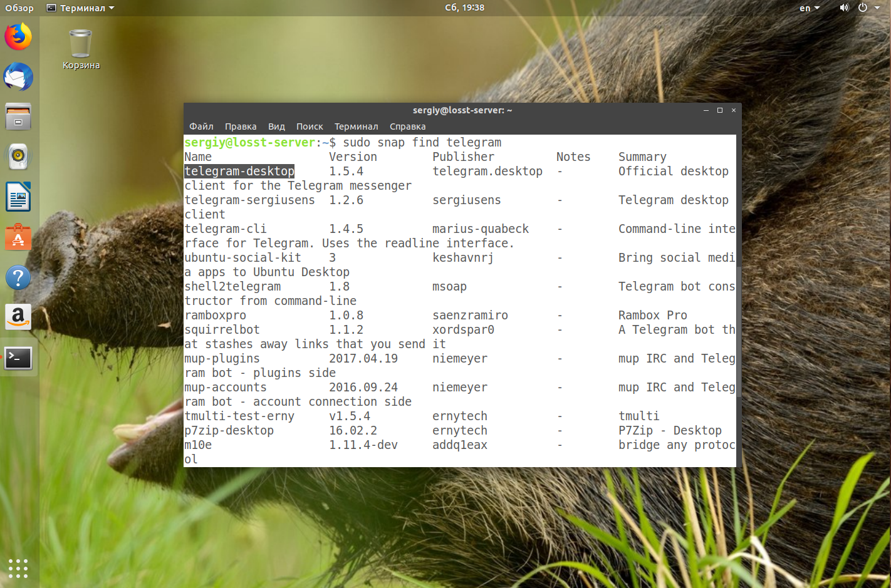The width and height of the screenshot is (891, 588).
Task: Click telegram-cli package name
Action: click(x=226, y=229)
